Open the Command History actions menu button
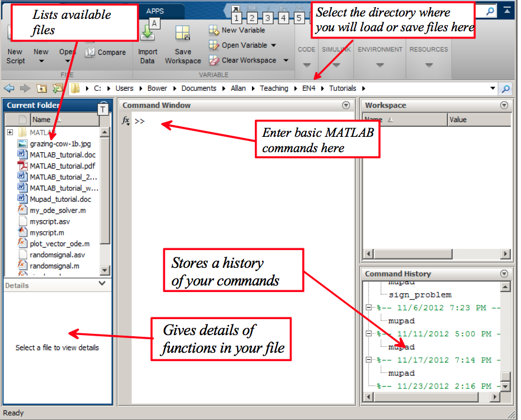 [x=504, y=274]
